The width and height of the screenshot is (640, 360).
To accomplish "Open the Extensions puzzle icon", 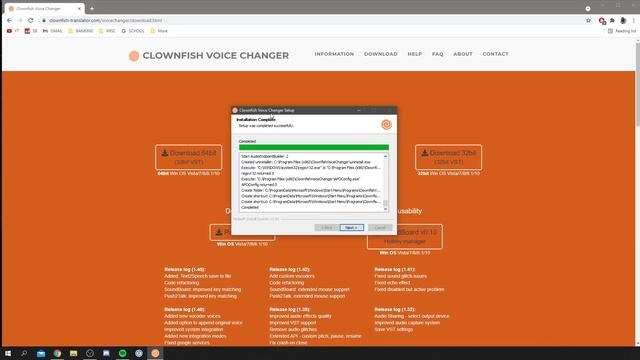I will 612,20.
